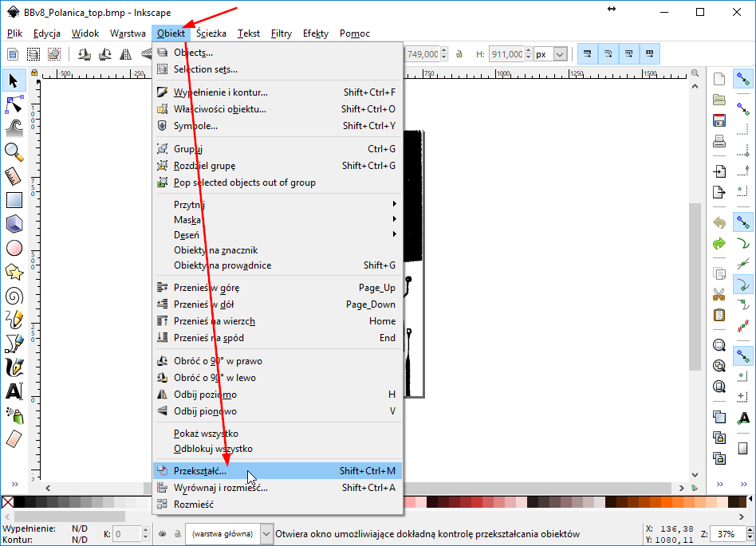
Task: Select the Bezier pen tool
Action: coord(14,344)
